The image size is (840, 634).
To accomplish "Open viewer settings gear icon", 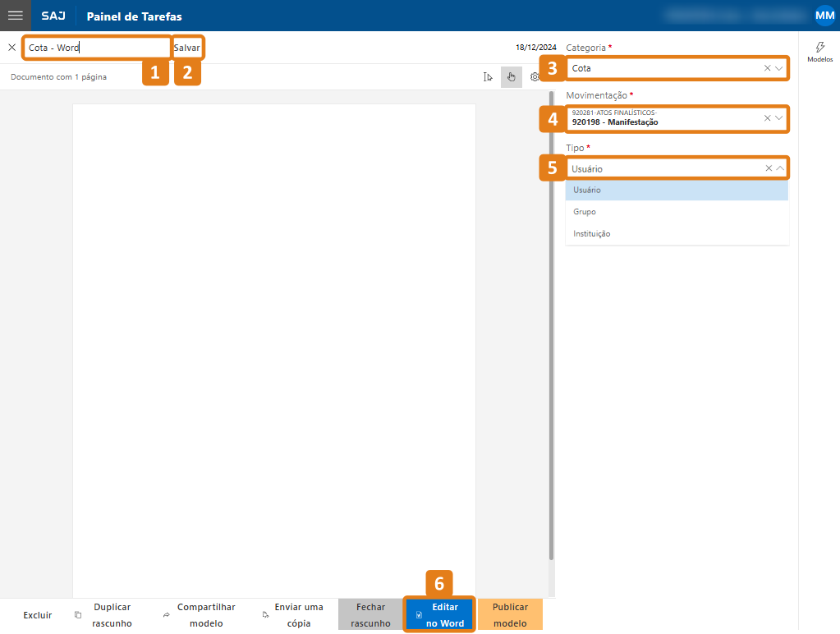I will pyautogui.click(x=535, y=77).
